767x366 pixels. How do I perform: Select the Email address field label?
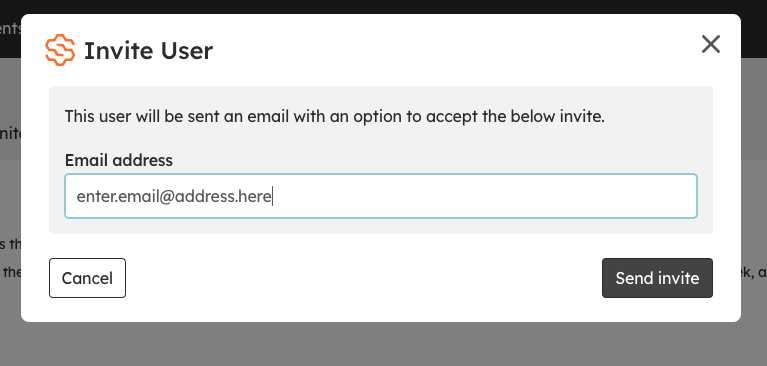click(118, 160)
